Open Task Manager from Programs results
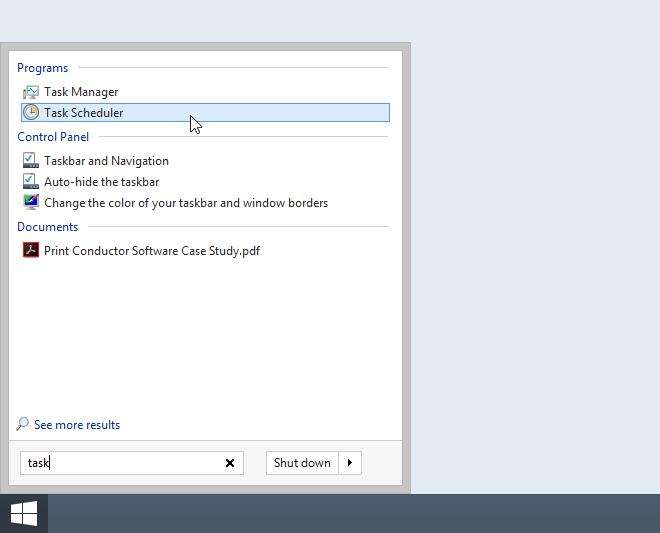 [205, 92]
